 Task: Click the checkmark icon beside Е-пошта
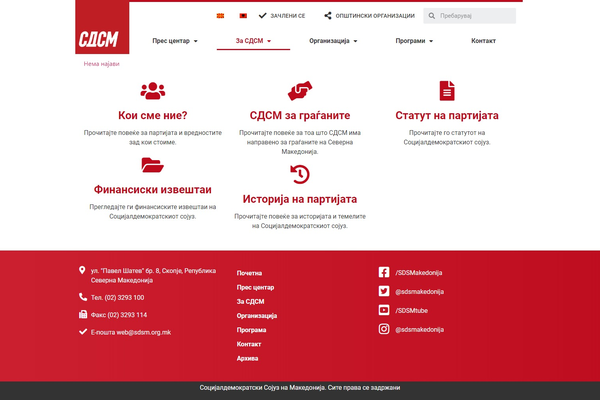coord(83,331)
